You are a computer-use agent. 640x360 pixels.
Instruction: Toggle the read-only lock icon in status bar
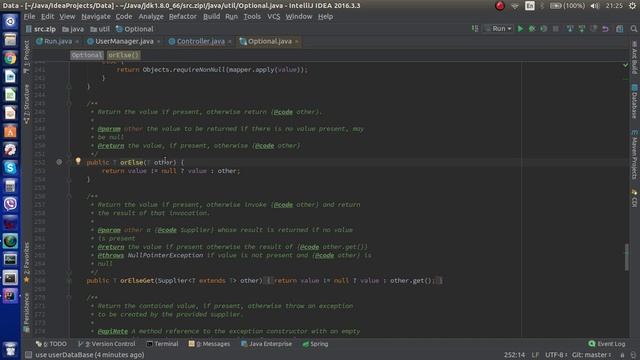(622, 355)
